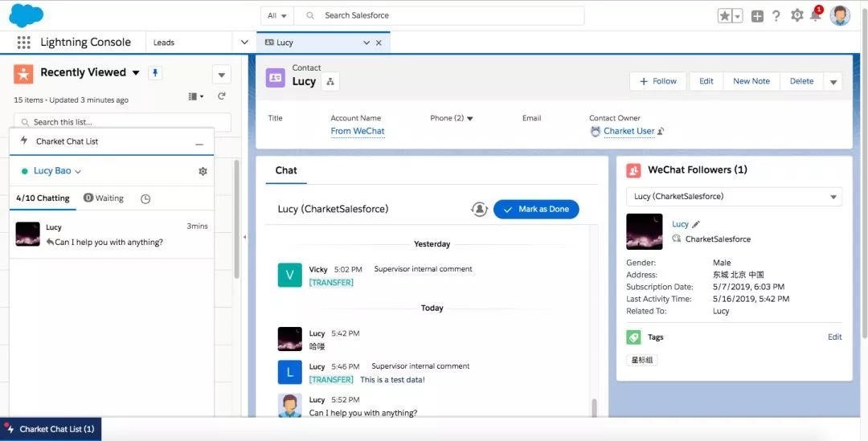Close the Lucy workspace tab
This screenshot has width=868, height=441.
point(379,43)
